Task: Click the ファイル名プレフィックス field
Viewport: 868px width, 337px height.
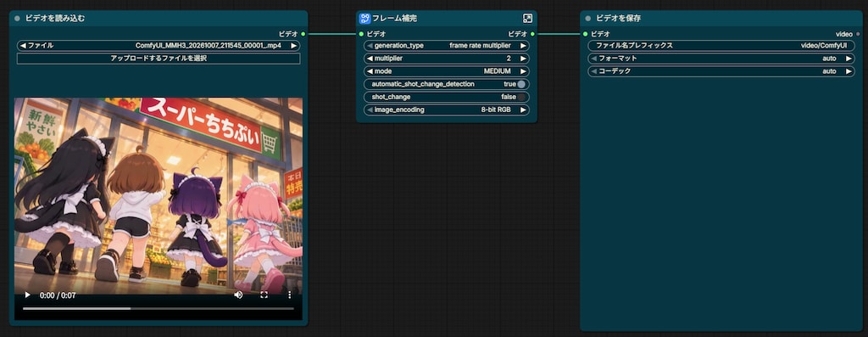Action: click(721, 46)
